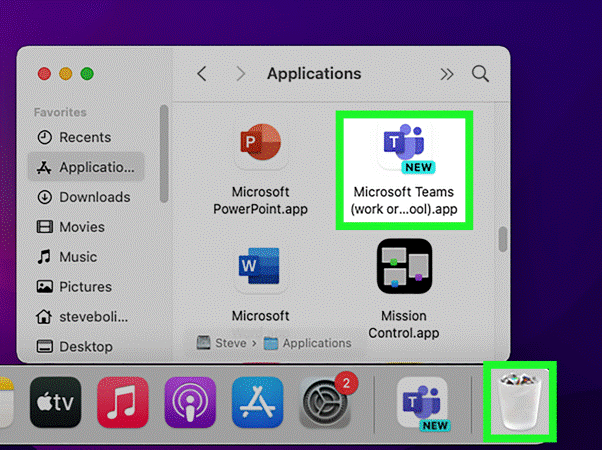Open the Trash in the Dock
This screenshot has width=602, height=450.
(519, 402)
